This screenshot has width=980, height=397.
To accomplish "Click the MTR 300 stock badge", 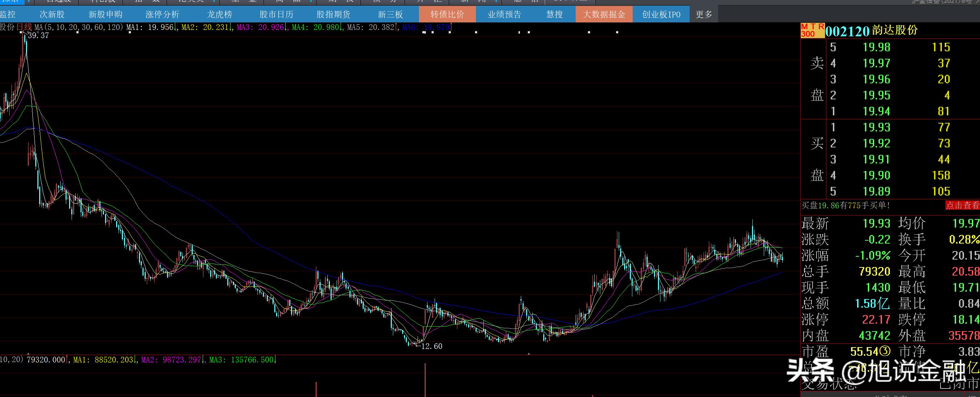I will 812,30.
